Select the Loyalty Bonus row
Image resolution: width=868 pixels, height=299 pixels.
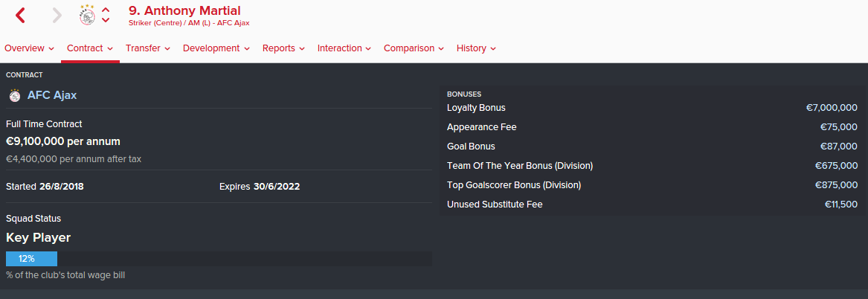[652, 108]
